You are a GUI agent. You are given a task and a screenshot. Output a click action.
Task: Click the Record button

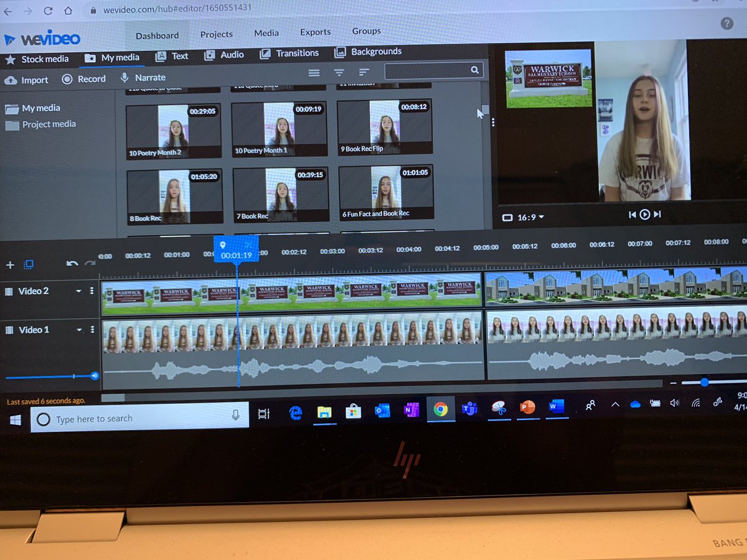point(84,79)
